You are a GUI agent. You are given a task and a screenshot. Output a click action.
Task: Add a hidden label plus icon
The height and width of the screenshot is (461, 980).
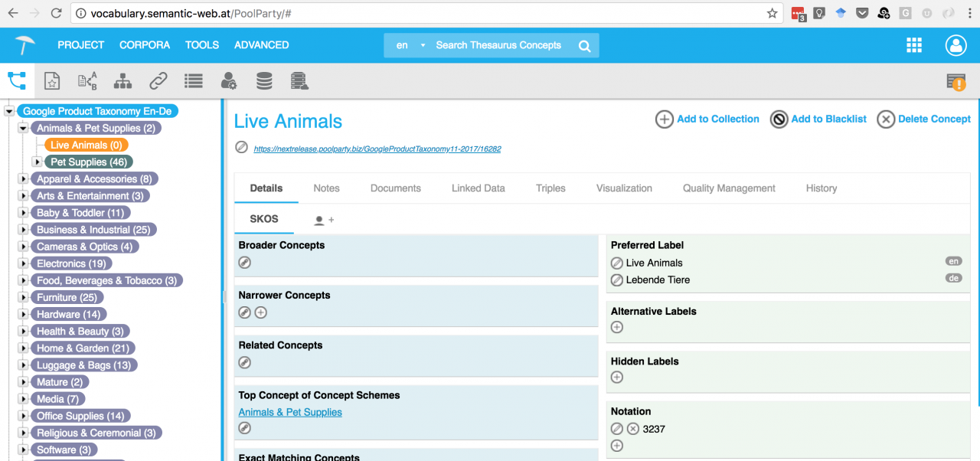click(x=617, y=377)
